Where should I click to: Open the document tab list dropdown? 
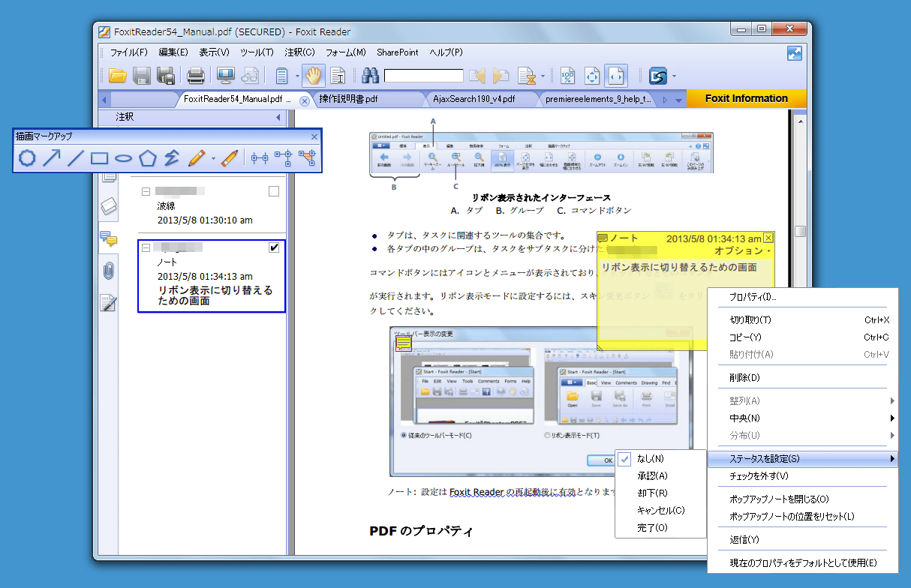click(x=678, y=100)
